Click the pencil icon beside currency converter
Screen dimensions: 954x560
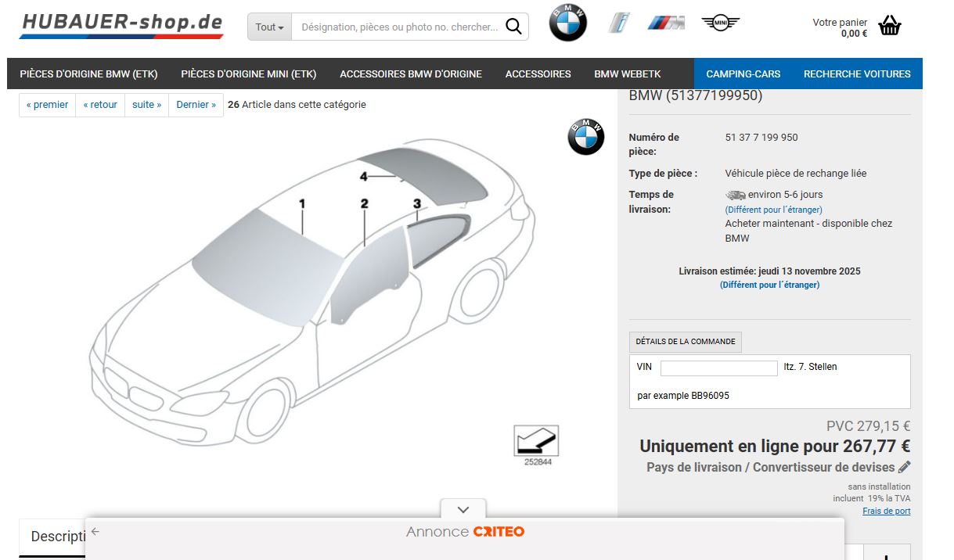pyautogui.click(x=905, y=467)
